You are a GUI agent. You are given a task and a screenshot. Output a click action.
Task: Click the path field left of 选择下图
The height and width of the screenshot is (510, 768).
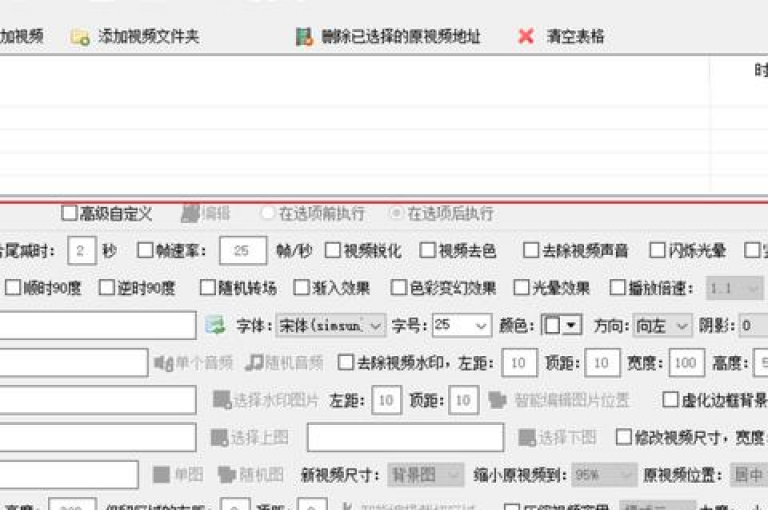(x=406, y=437)
